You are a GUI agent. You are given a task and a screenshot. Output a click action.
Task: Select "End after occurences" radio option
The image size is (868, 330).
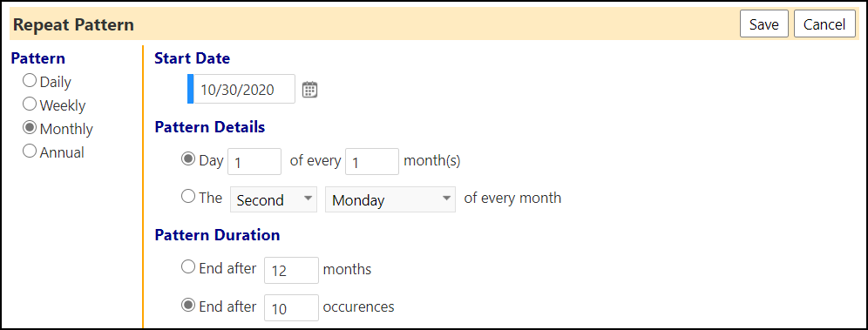[x=188, y=305]
